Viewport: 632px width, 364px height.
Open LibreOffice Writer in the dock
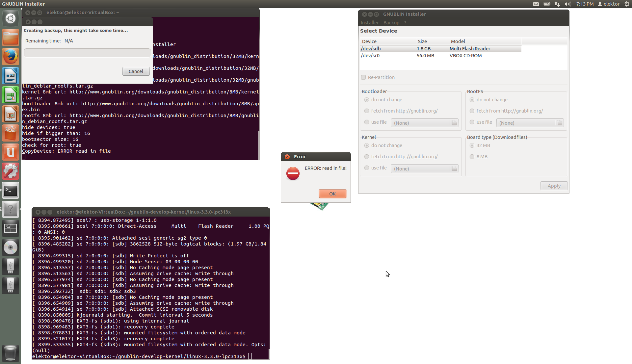point(11,76)
